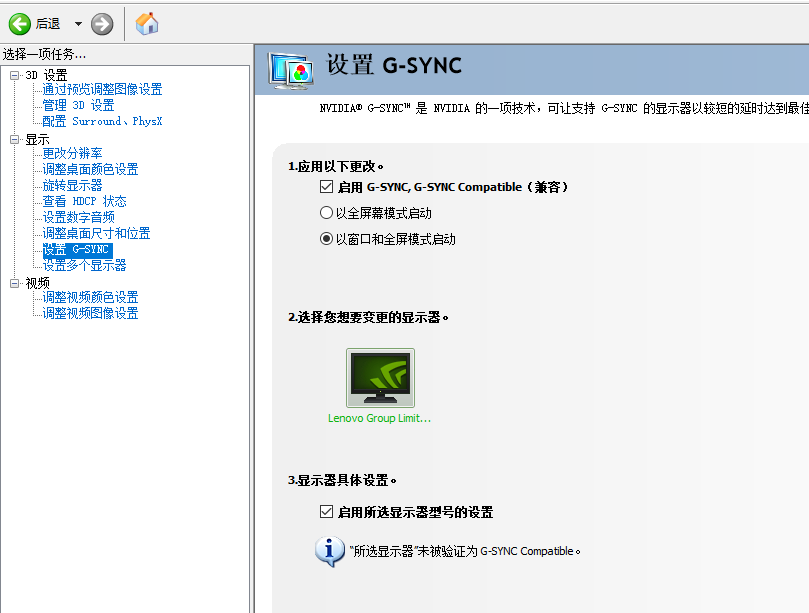The height and width of the screenshot is (613, 809).
Task: Open the Back history dropdown arrow
Action: coord(78,24)
